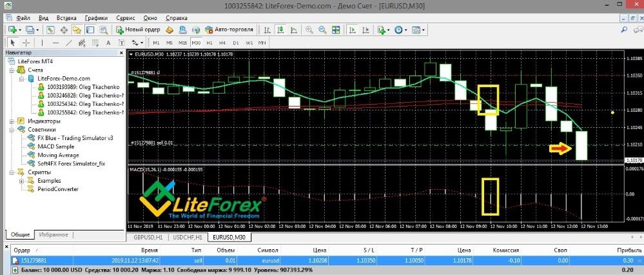This screenshot has height=275, width=644.
Task: Open the Profiles toolbar icon
Action: tap(30, 30)
